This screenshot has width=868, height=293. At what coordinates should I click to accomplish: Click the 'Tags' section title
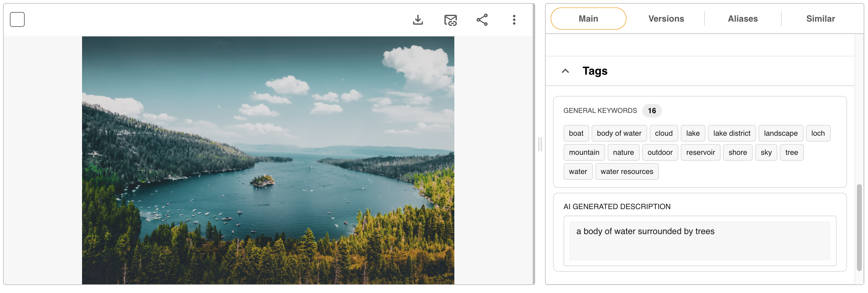point(595,71)
